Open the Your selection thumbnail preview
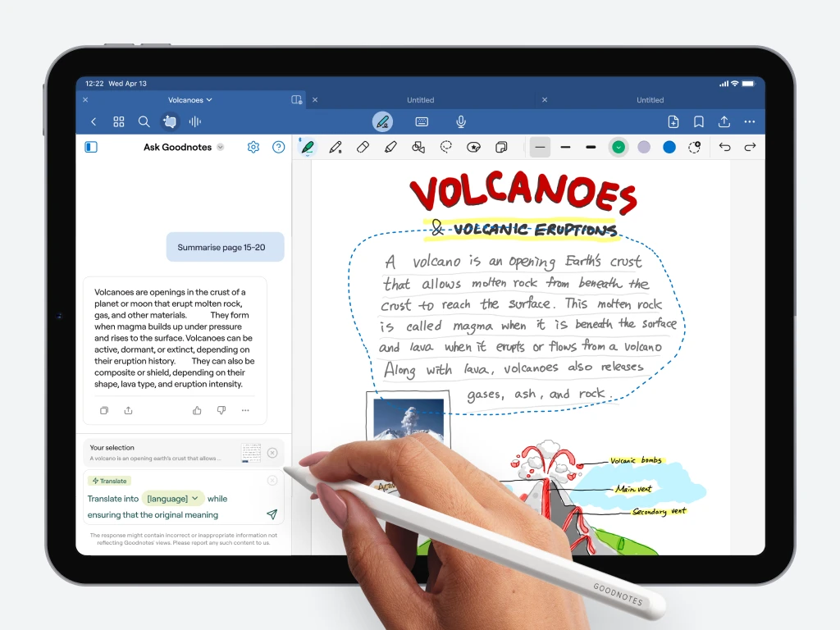The height and width of the screenshot is (630, 840). point(251,453)
